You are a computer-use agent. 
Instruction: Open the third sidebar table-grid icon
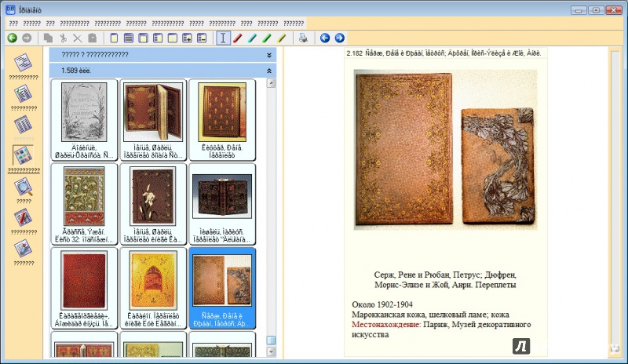[x=24, y=125]
